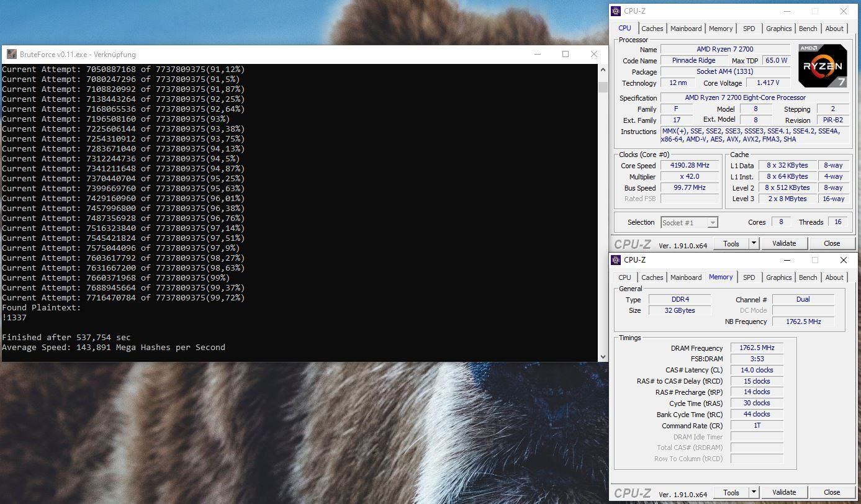Click Close button in top CPU-Z window

point(832,243)
